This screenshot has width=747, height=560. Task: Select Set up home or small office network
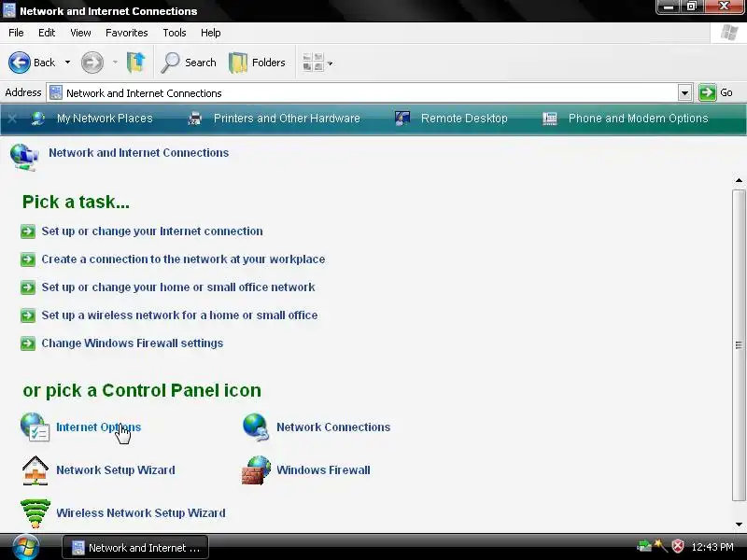pyautogui.click(x=178, y=287)
